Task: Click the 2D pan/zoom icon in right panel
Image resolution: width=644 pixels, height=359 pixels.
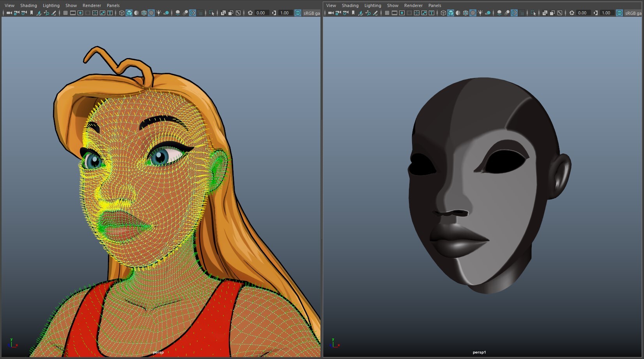Action: pyautogui.click(x=368, y=13)
